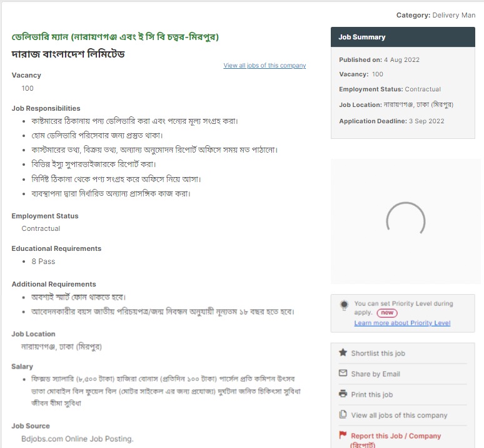
Task: Click the bullet starting হোম ডেলিভারি পরিসেবার
Action: coord(97,136)
